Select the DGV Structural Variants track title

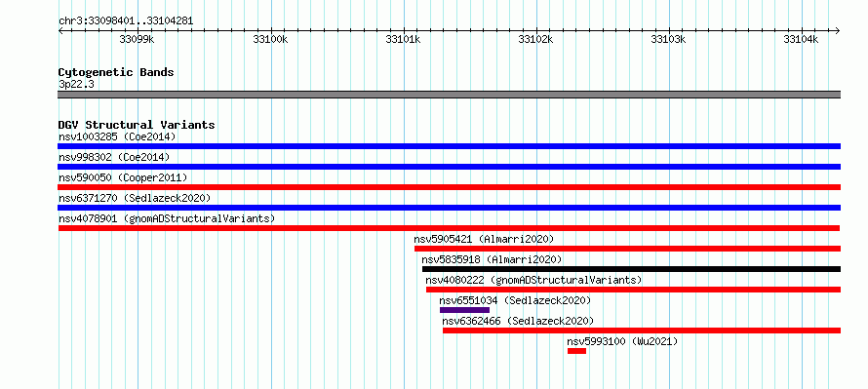point(137,125)
